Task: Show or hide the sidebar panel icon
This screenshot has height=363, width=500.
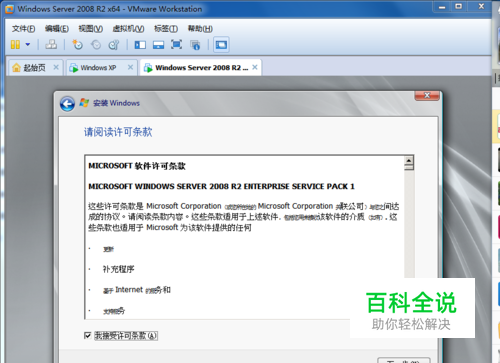Action: pos(140,45)
